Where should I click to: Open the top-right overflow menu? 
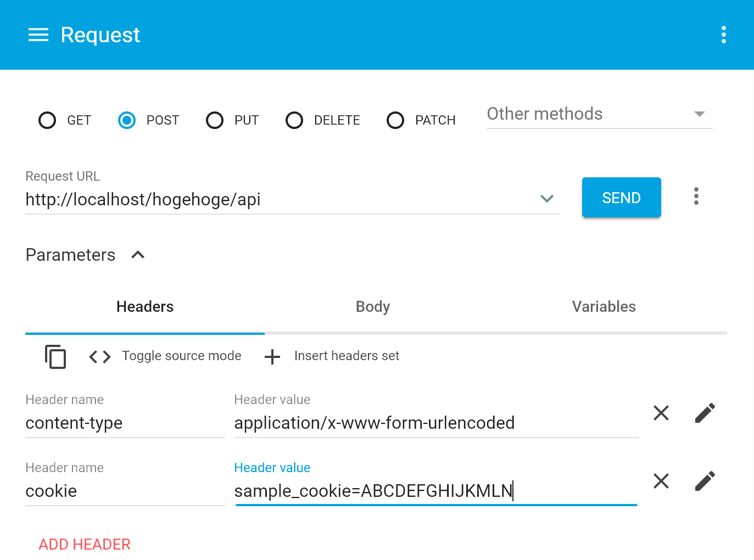[724, 35]
